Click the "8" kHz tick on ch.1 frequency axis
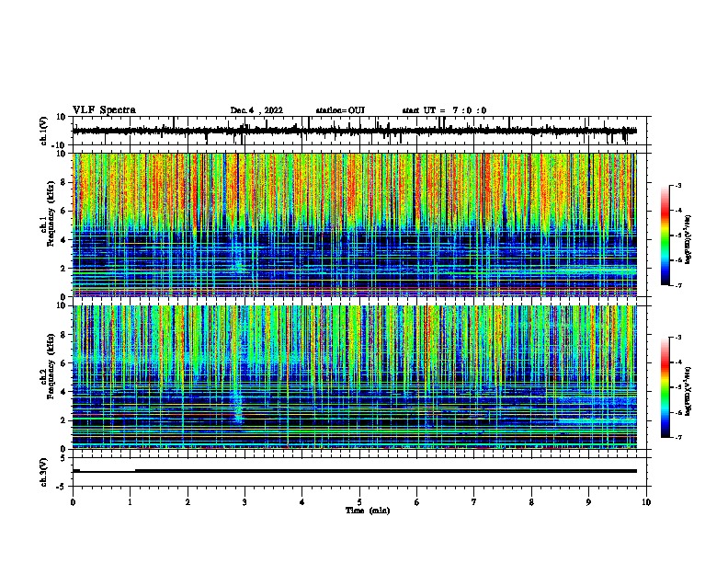Viewport: 728px width, 563px height. point(63,182)
